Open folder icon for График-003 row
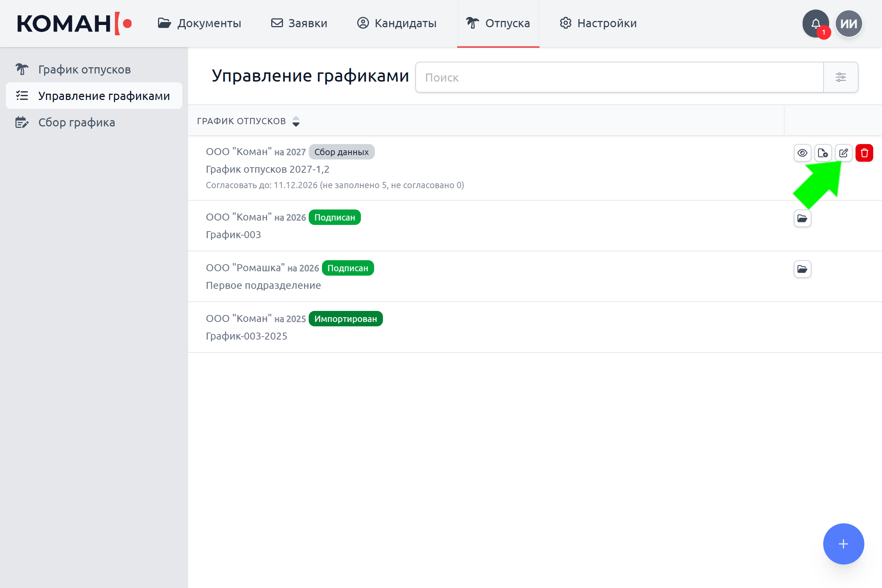 pyautogui.click(x=803, y=218)
